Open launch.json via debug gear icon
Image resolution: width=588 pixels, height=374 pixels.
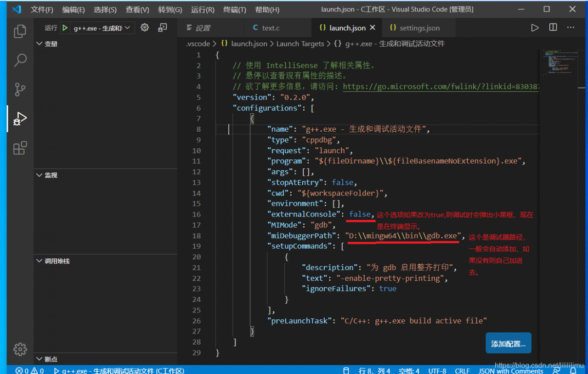tap(145, 28)
